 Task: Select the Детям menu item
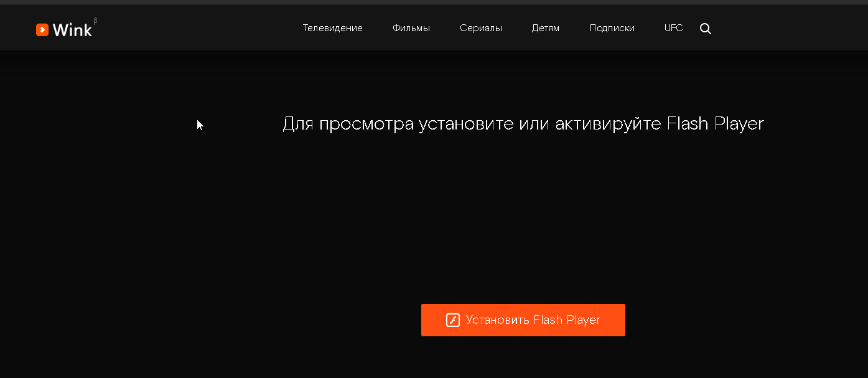pyautogui.click(x=546, y=28)
